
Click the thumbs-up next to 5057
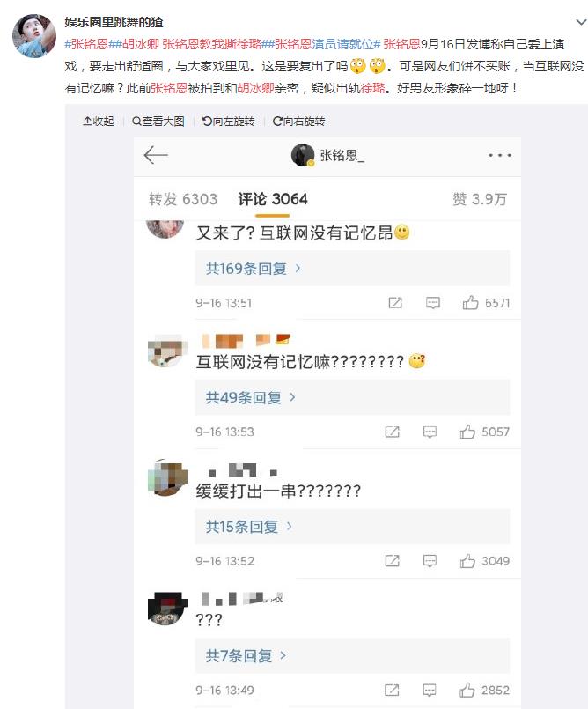467,432
